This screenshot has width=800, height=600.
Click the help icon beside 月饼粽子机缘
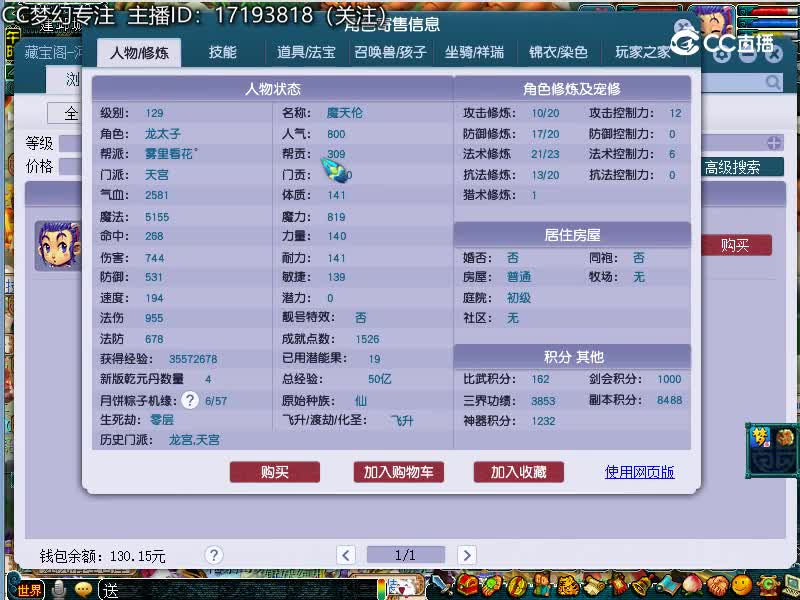[190, 400]
